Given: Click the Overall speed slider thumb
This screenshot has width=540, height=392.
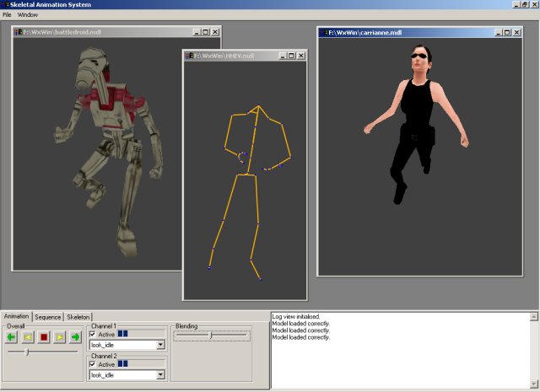Looking at the screenshot, I should tap(28, 352).
